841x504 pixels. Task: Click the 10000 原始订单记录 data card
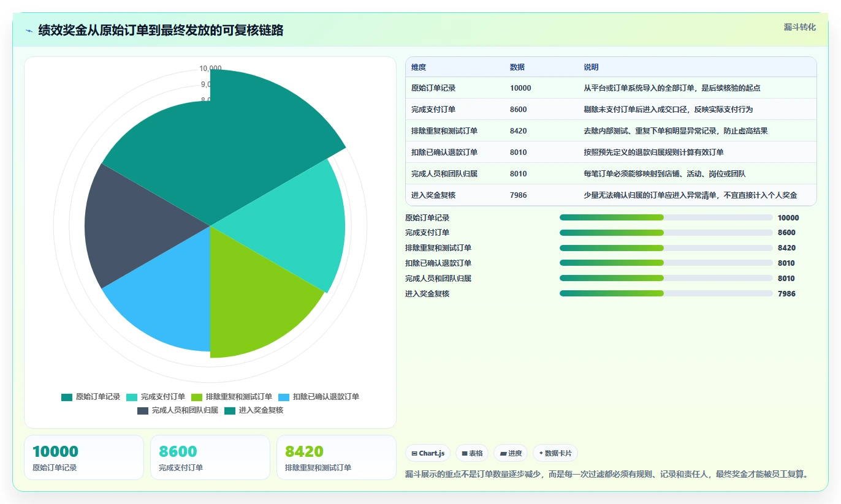(84, 457)
